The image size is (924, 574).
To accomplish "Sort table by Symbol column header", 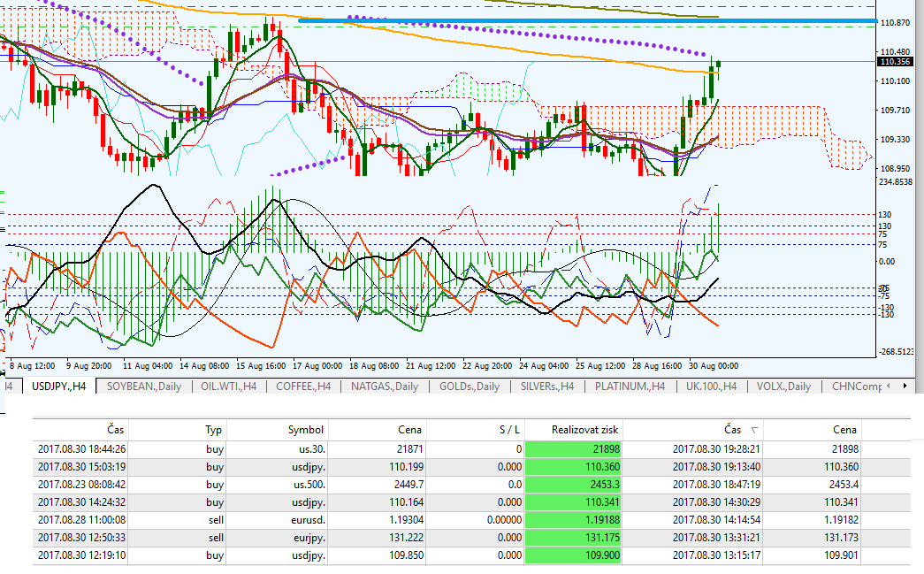I will coord(306,429).
